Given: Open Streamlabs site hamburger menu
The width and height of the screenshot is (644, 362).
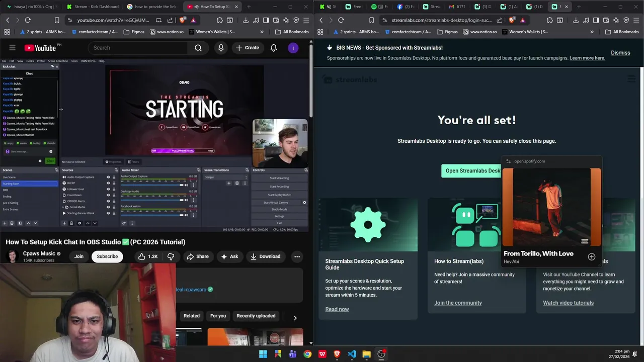Looking at the screenshot, I should (x=631, y=79).
